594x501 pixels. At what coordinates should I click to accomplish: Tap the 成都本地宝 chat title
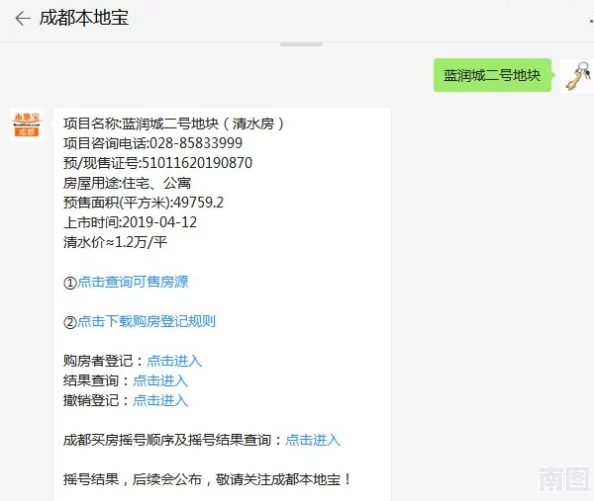[x=84, y=18]
